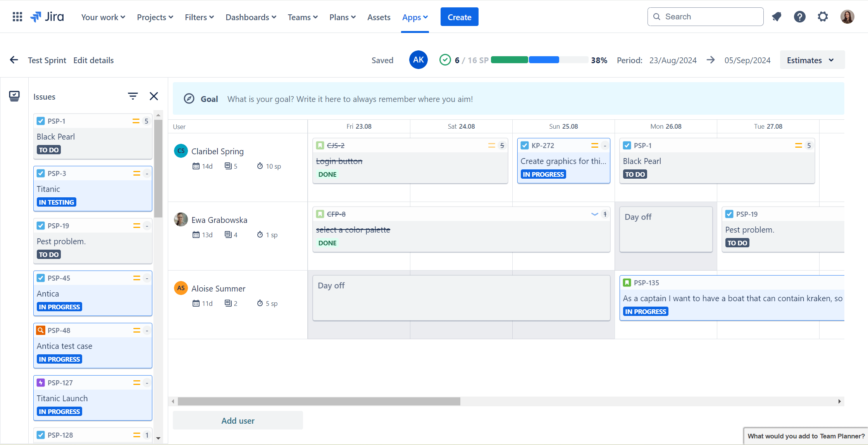Click Claribel Spring's calendar days icon
This screenshot has width=868, height=445.
tap(196, 166)
